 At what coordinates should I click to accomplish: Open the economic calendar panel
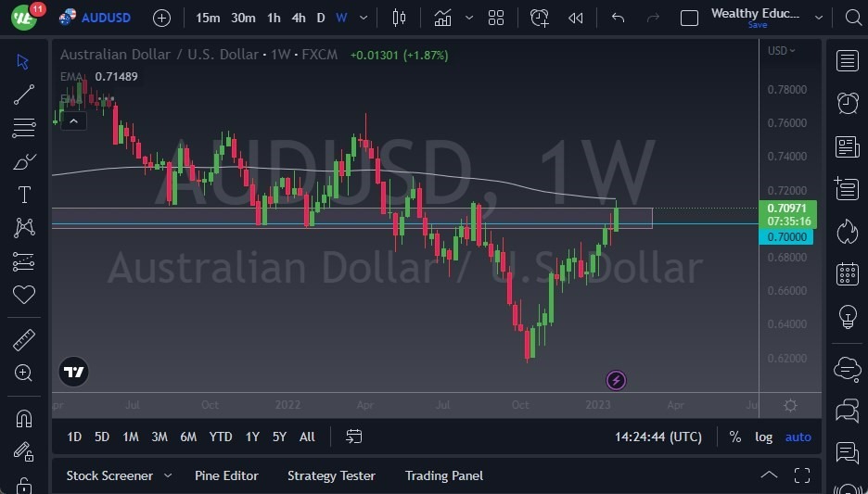point(847,274)
